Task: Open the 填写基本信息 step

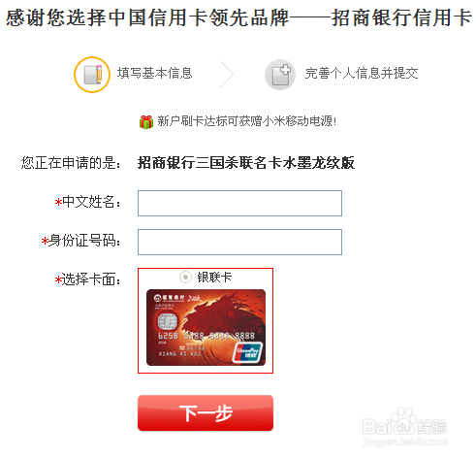Action: coord(155,73)
